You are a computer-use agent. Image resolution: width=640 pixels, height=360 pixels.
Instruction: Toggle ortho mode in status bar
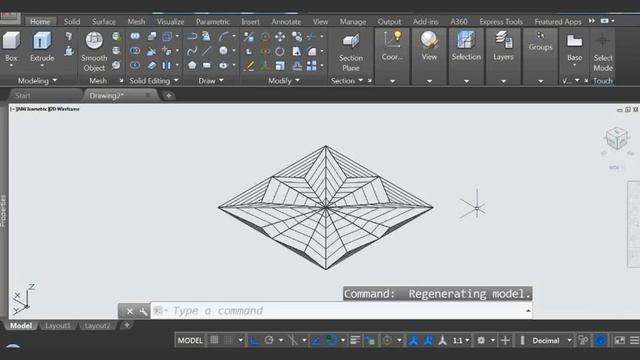254,340
